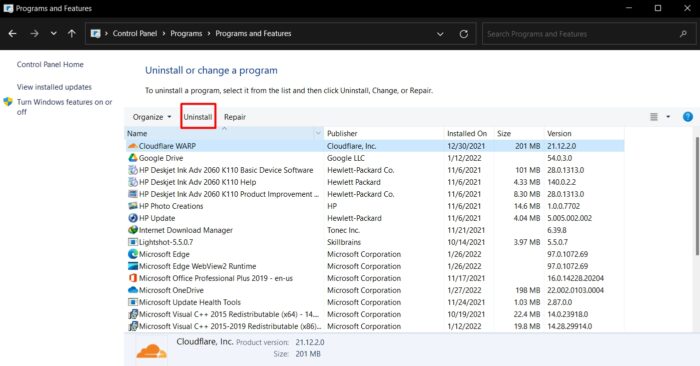Viewport: 700px width, 366px height.
Task: Click Microsoft Update Health Tools icon
Action: (x=133, y=302)
